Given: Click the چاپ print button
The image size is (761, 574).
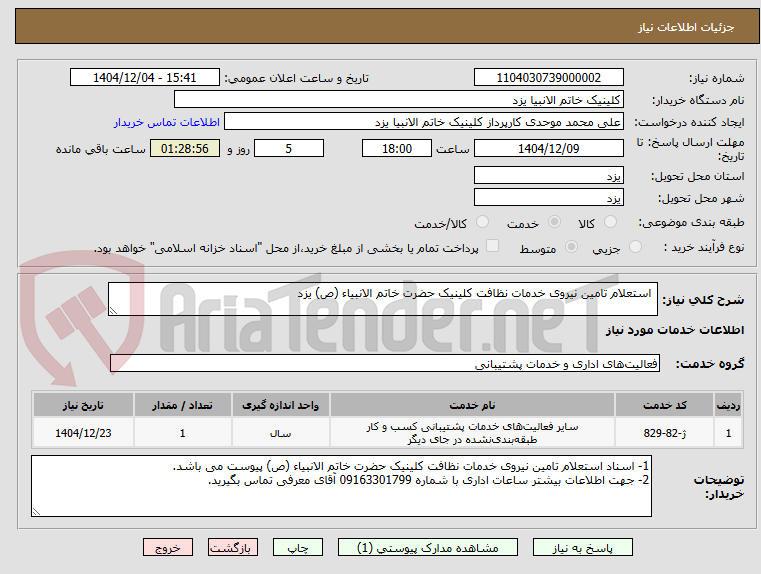Looking at the screenshot, I should [298, 547].
